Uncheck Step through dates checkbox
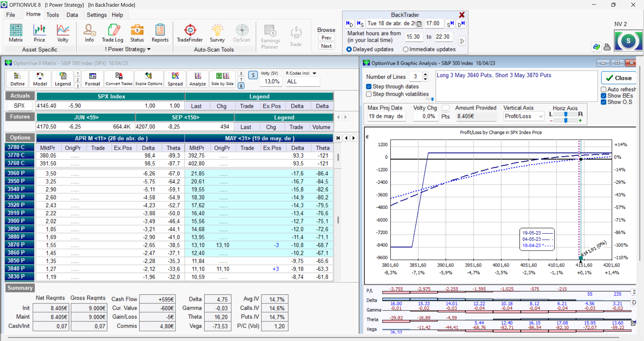Image resolution: width=644 pixels, height=341 pixels. 369,87
